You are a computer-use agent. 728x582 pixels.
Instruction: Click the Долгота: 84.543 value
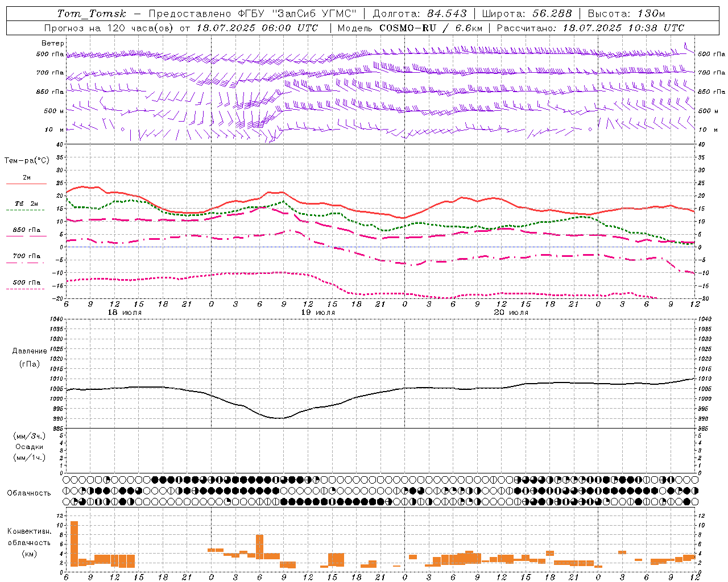(419, 14)
